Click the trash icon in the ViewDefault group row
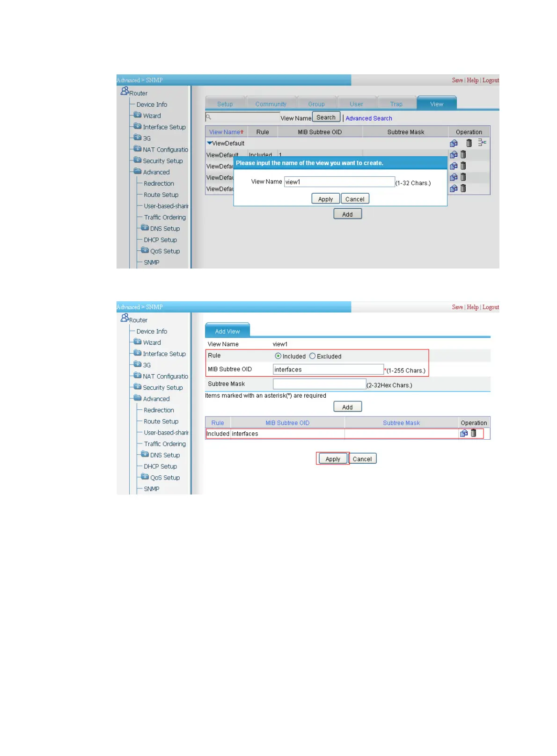Image resolution: width=557 pixels, height=756 pixels. (469, 143)
